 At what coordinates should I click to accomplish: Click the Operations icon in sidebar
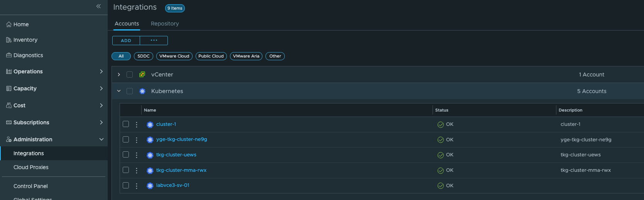point(9,71)
